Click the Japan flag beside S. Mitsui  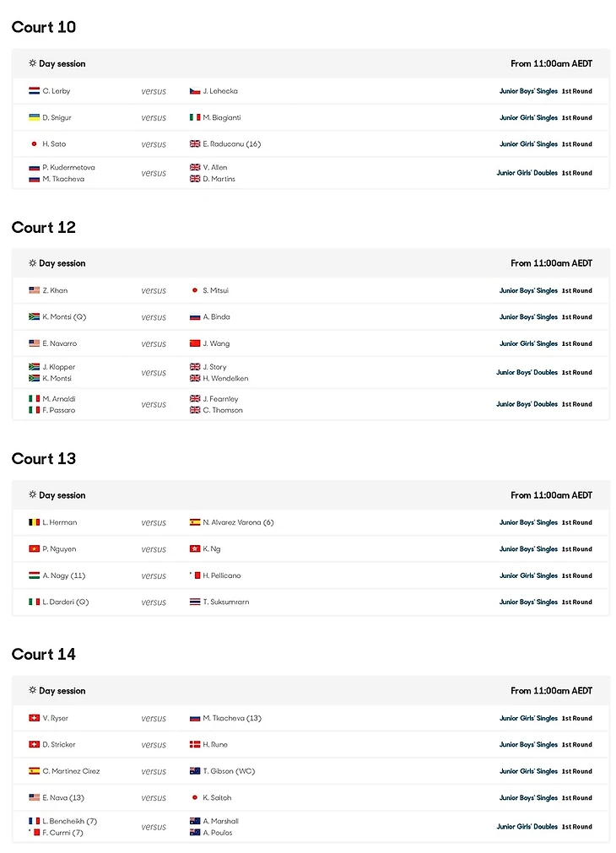coord(195,290)
